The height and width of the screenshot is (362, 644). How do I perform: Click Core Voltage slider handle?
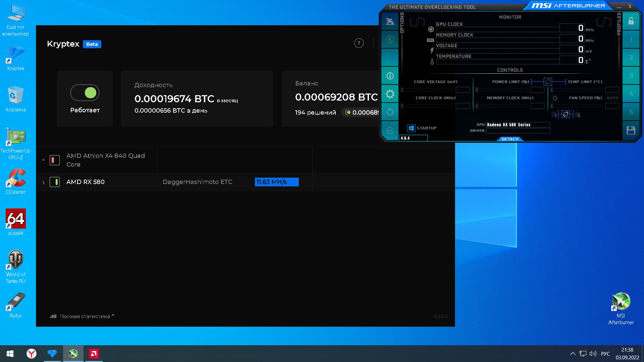click(402, 90)
